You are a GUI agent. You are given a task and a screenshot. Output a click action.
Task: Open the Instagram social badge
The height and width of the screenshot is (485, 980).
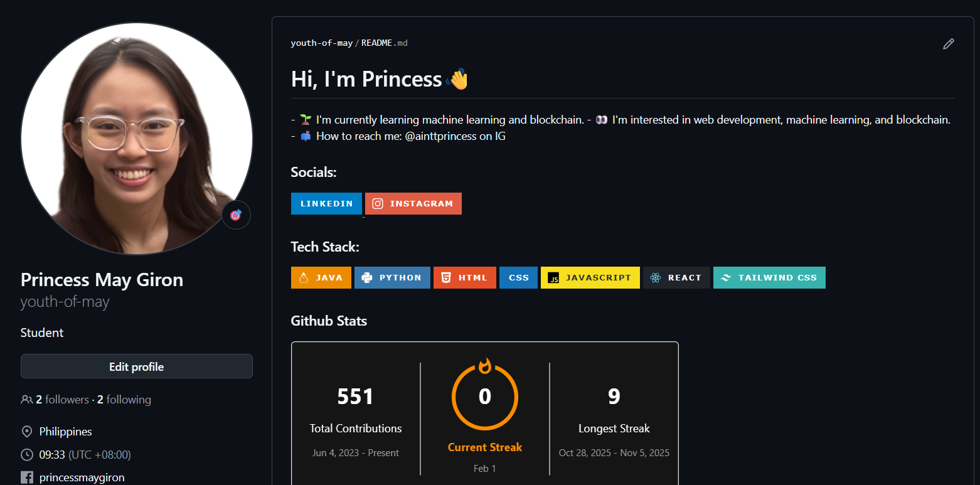[x=413, y=204]
